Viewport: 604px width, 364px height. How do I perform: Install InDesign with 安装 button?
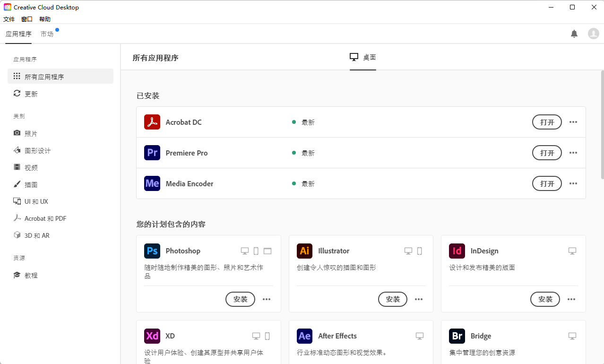pyautogui.click(x=545, y=299)
